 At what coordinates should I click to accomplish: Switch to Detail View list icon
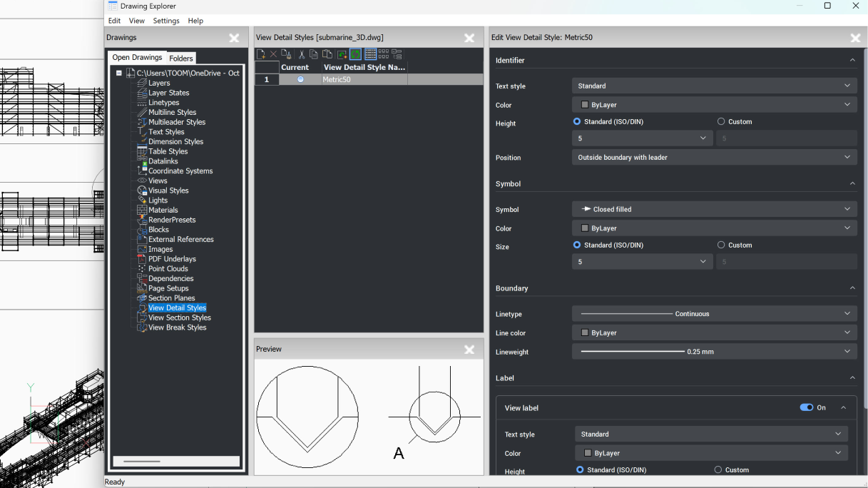[x=370, y=54]
